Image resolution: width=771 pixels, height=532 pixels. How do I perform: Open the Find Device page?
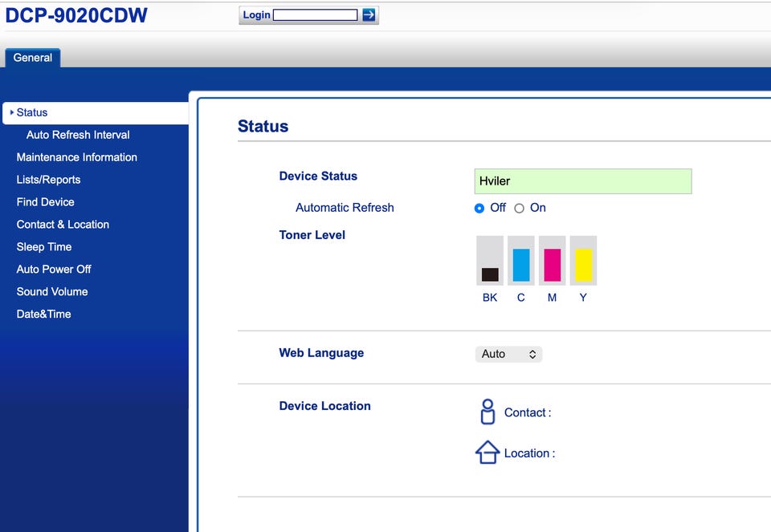click(x=45, y=202)
